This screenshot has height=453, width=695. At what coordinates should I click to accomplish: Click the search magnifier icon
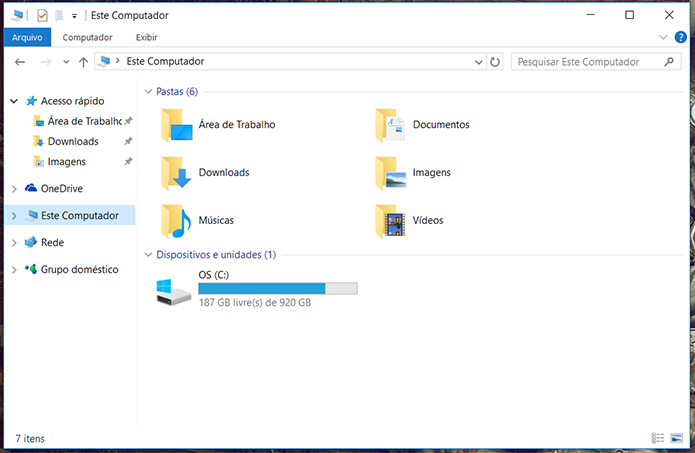669,62
